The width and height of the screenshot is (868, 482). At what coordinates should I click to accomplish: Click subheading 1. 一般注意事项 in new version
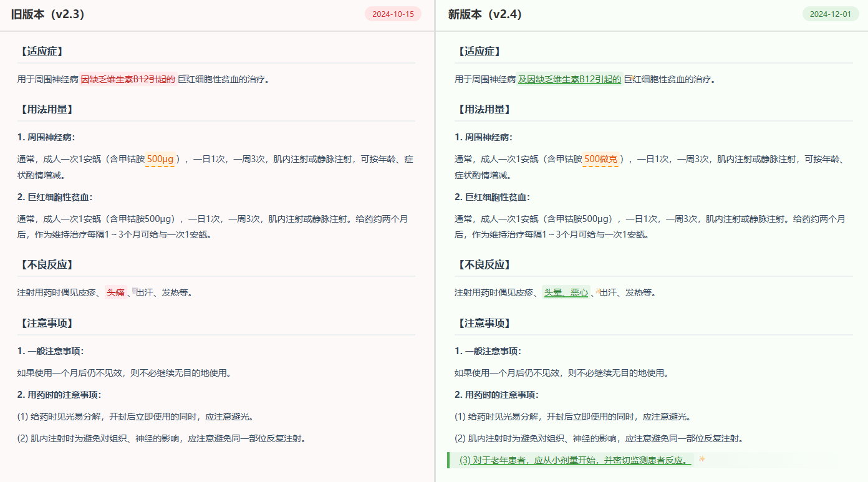pos(488,351)
